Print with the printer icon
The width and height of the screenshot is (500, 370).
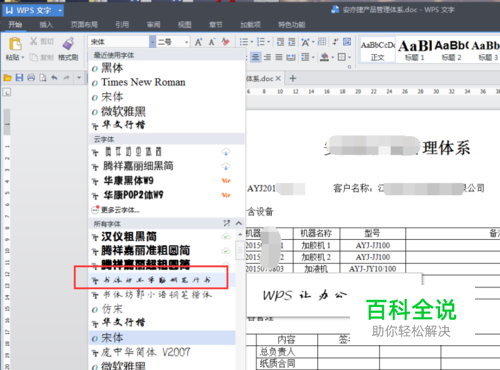(x=31, y=78)
